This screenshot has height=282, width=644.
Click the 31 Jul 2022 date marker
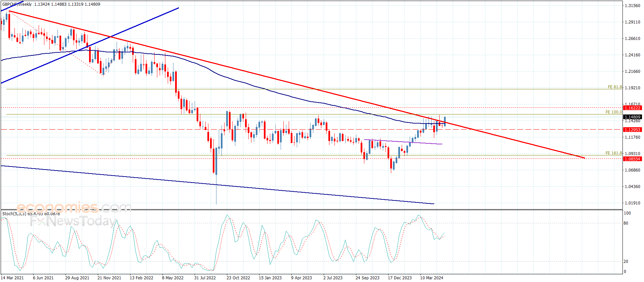pyautogui.click(x=205, y=278)
